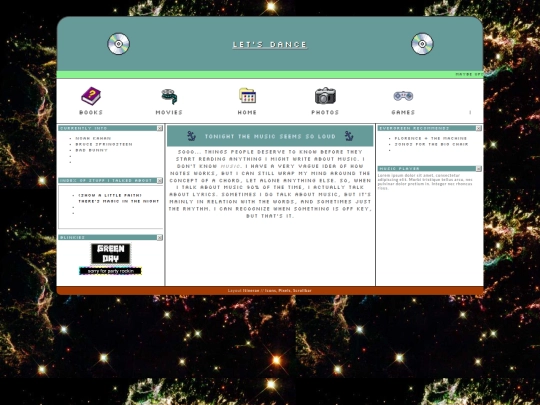Click the right anchor icon beside heading
The height and width of the screenshot is (405, 540).
pyautogui.click(x=349, y=136)
